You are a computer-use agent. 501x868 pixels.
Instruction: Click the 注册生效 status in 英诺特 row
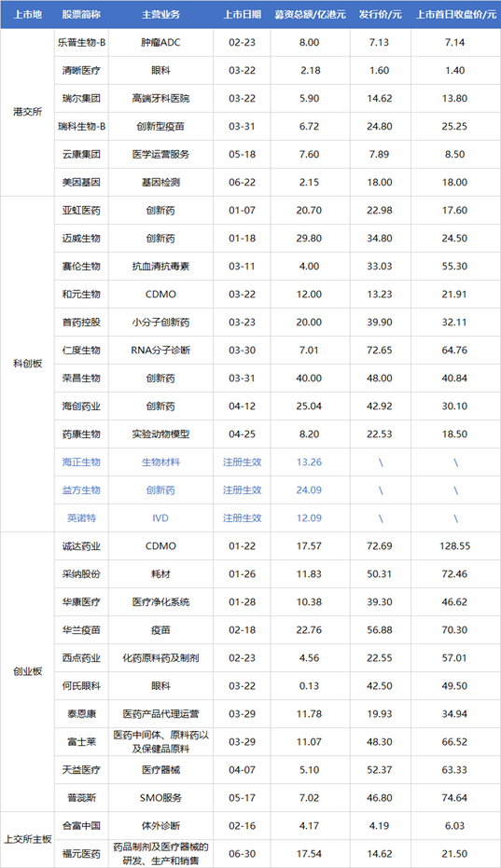(243, 518)
